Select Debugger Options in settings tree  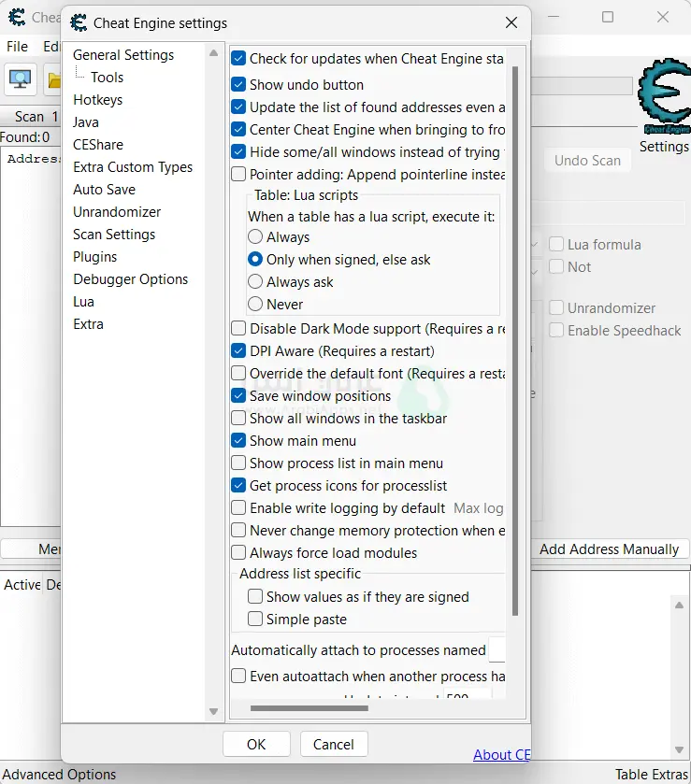pyautogui.click(x=130, y=279)
